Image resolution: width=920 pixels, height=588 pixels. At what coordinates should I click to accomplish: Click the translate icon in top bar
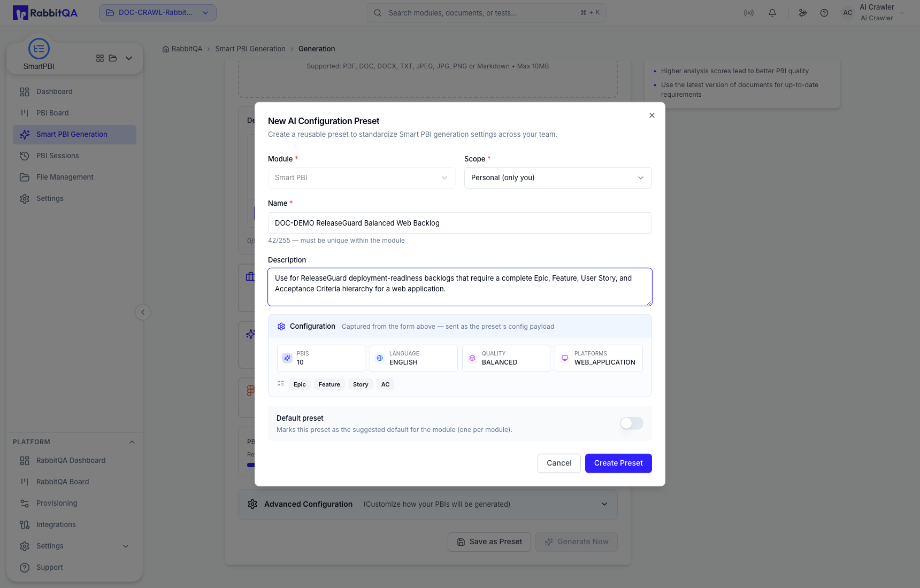coord(803,13)
